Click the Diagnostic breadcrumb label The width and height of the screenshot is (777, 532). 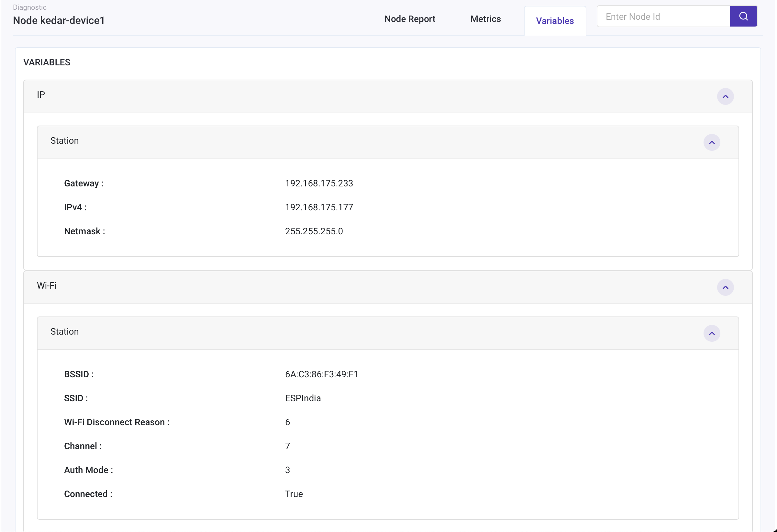[x=29, y=7]
